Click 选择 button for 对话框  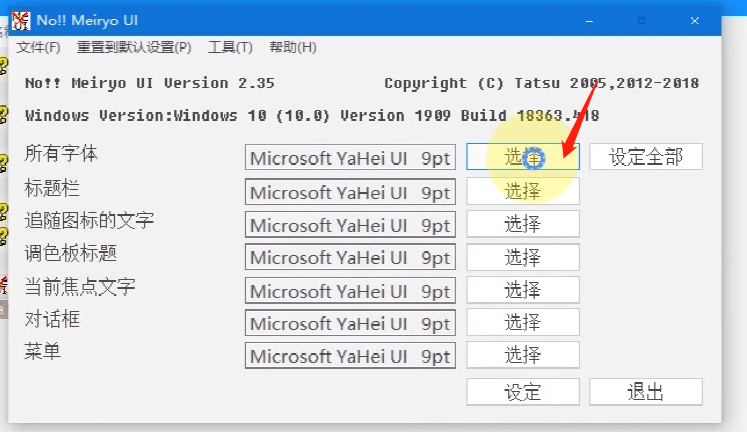coord(523,322)
